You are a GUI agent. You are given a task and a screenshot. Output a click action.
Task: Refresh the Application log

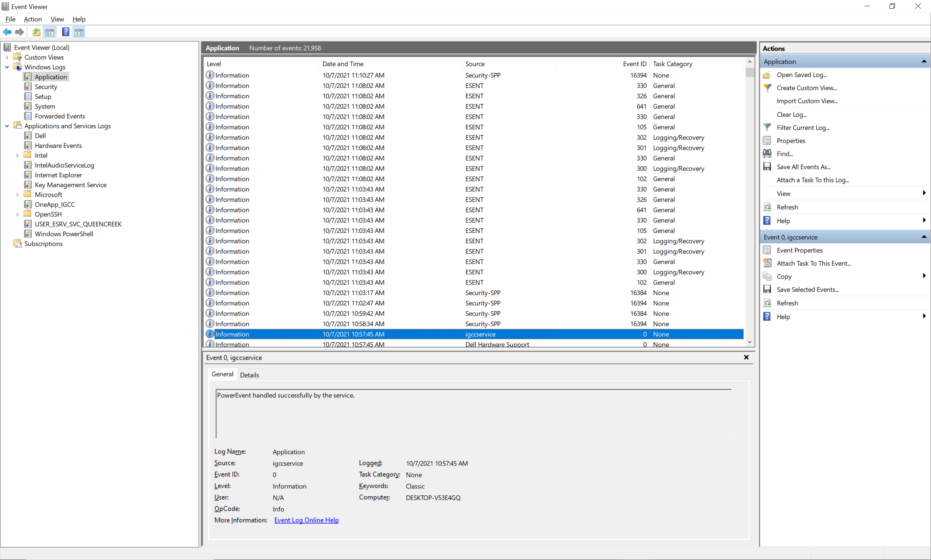[x=788, y=207]
